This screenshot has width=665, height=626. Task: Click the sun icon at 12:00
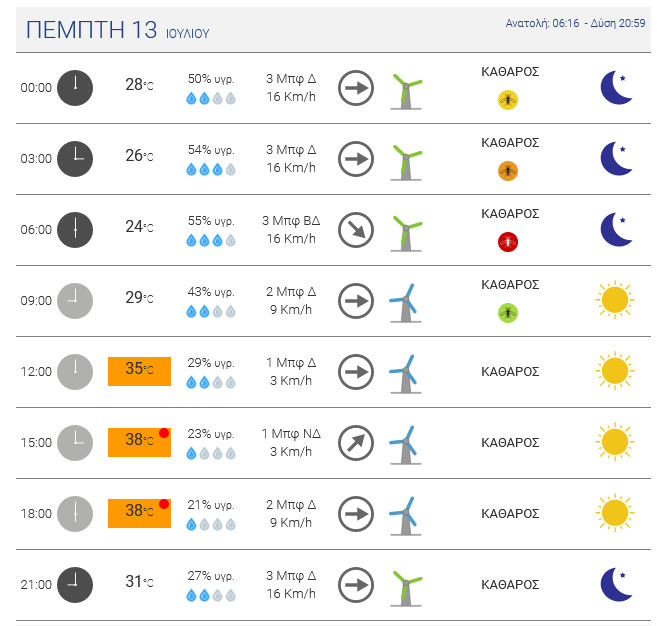pos(615,371)
